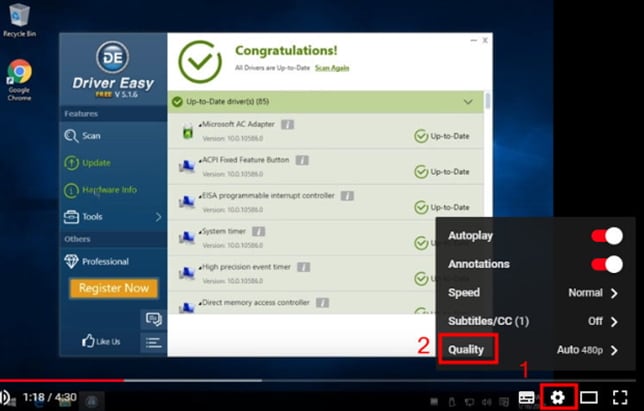Close the Driver Easy window
The image size is (644, 411).
(x=485, y=40)
